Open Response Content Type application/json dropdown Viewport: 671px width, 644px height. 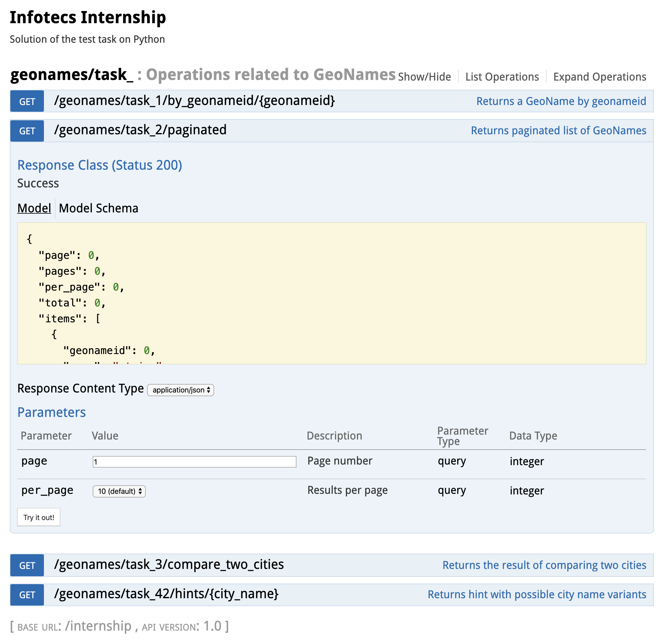pos(181,390)
